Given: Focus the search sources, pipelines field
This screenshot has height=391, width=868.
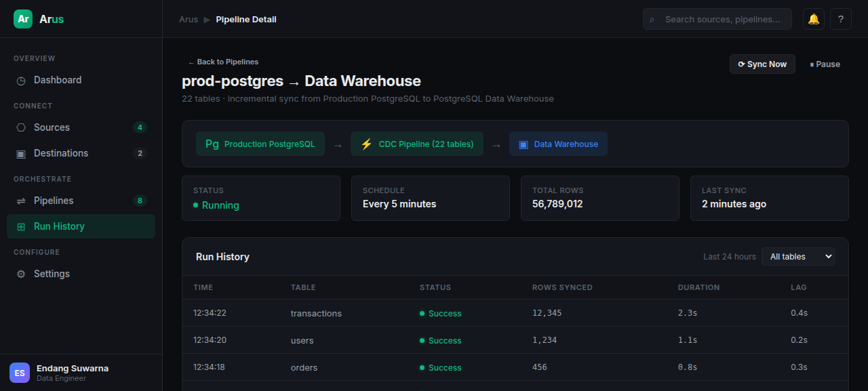Looking at the screenshot, I should pyautogui.click(x=717, y=19).
